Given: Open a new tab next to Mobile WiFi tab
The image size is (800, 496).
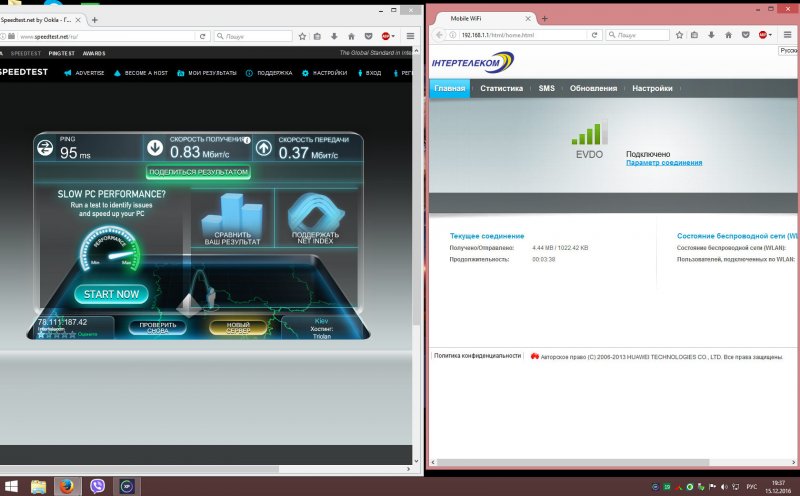Looking at the screenshot, I should (x=545, y=18).
